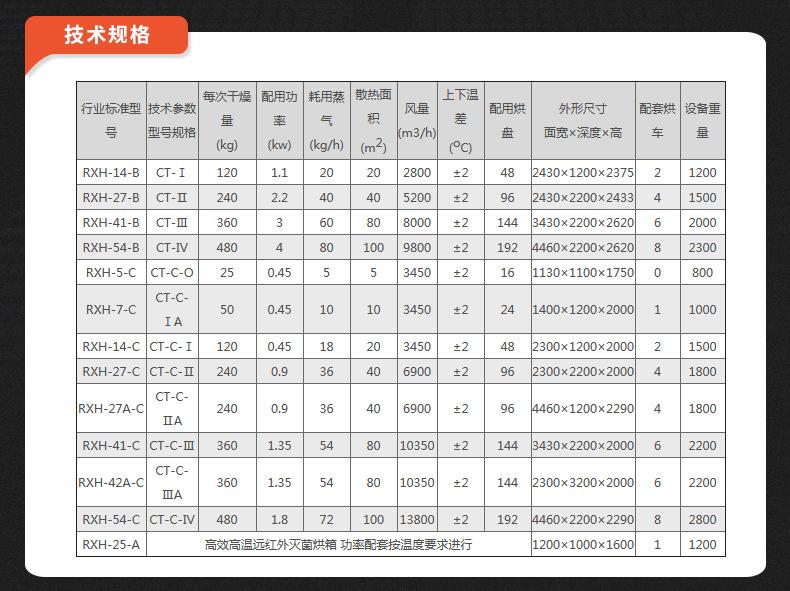Select the 风量 (m3/h) column header
This screenshot has width=790, height=591.
(x=417, y=120)
